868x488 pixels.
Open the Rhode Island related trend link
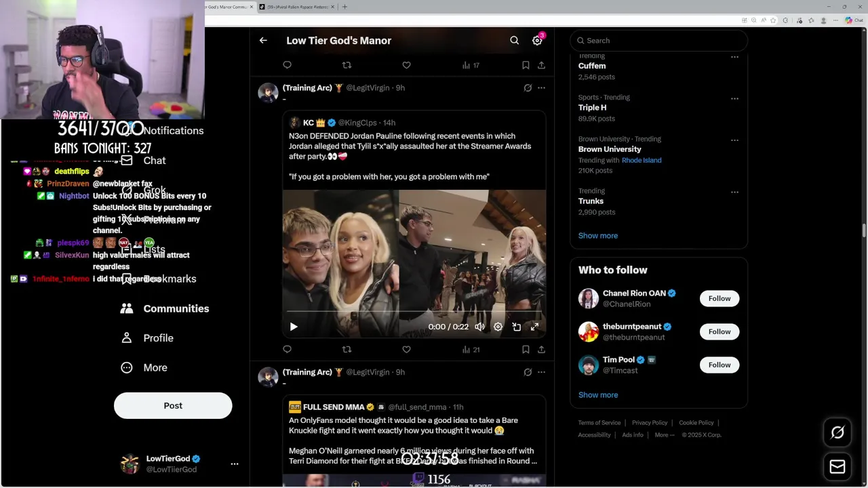[x=642, y=161]
